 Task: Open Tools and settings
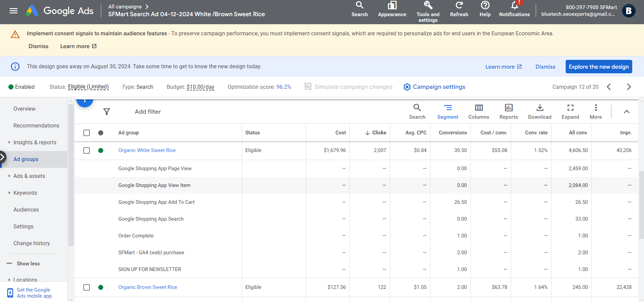coord(428,12)
